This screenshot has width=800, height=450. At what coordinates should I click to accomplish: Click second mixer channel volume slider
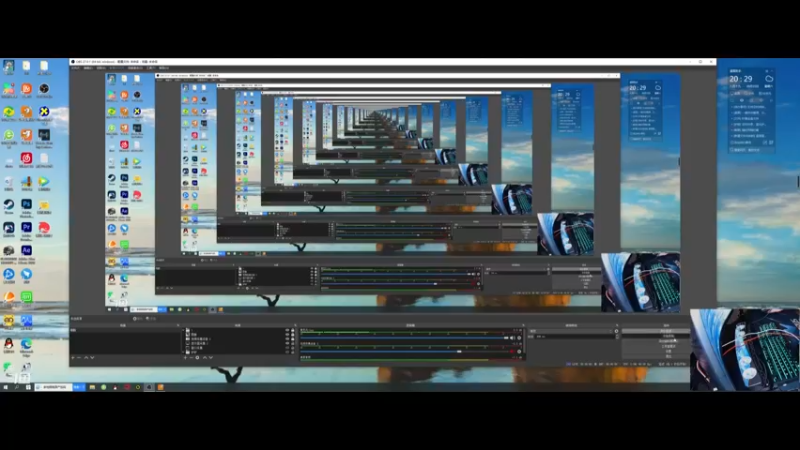[403, 352]
